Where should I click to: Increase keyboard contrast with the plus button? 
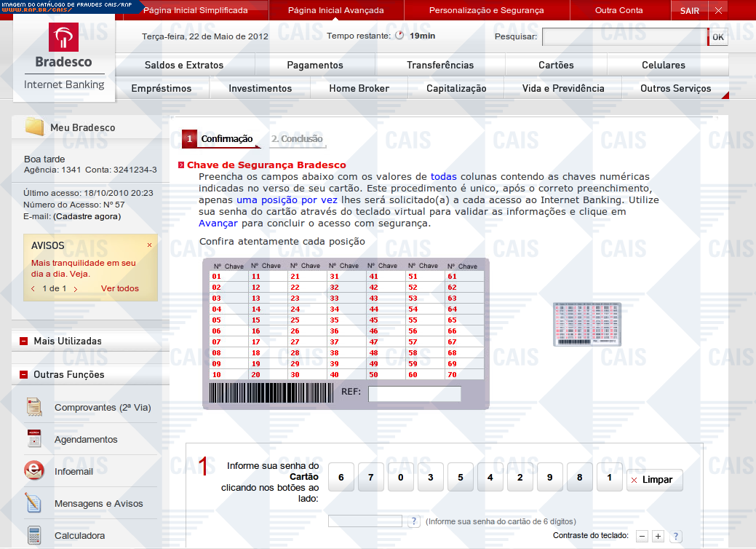pos(658,537)
